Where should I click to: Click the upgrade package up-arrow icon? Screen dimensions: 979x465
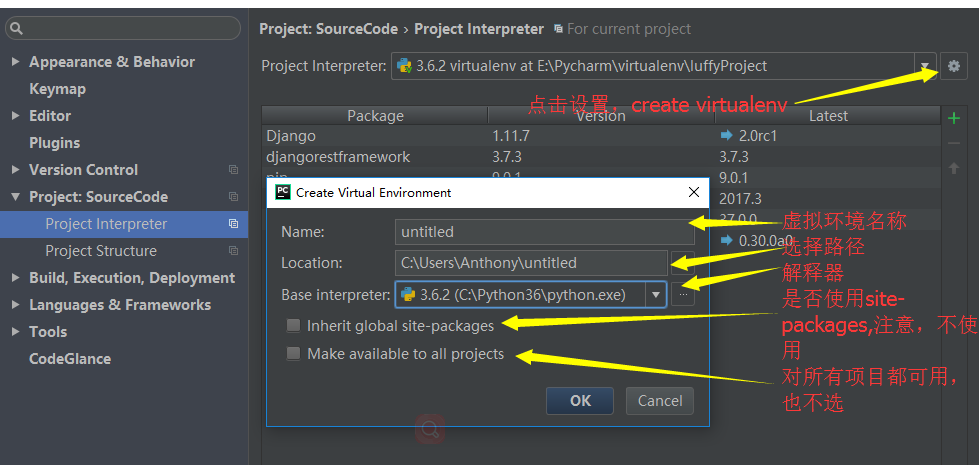[x=953, y=168]
